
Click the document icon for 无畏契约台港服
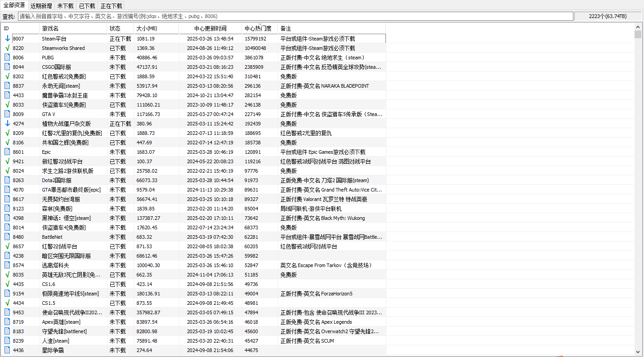[7, 199]
